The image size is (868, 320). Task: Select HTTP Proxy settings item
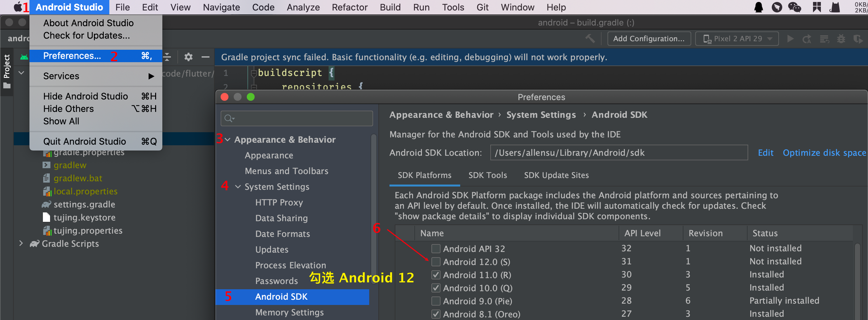coord(279,203)
